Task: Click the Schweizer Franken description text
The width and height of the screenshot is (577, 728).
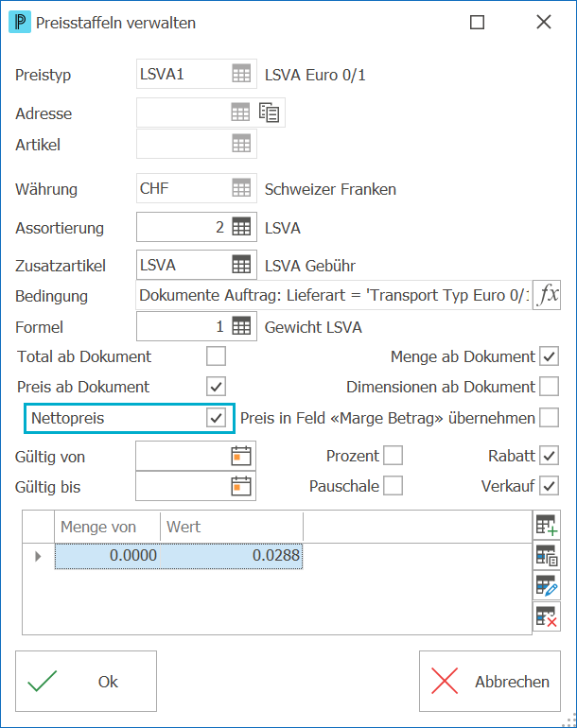Action: coord(330,189)
